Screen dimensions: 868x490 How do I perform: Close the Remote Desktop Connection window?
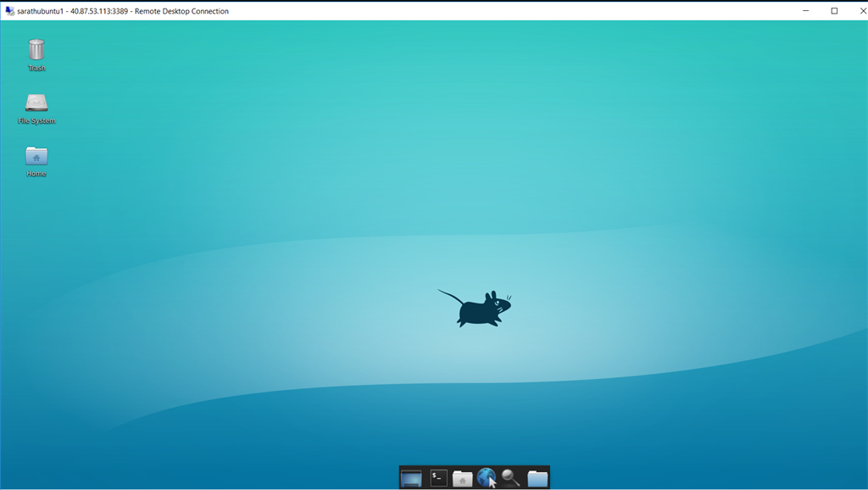click(861, 10)
